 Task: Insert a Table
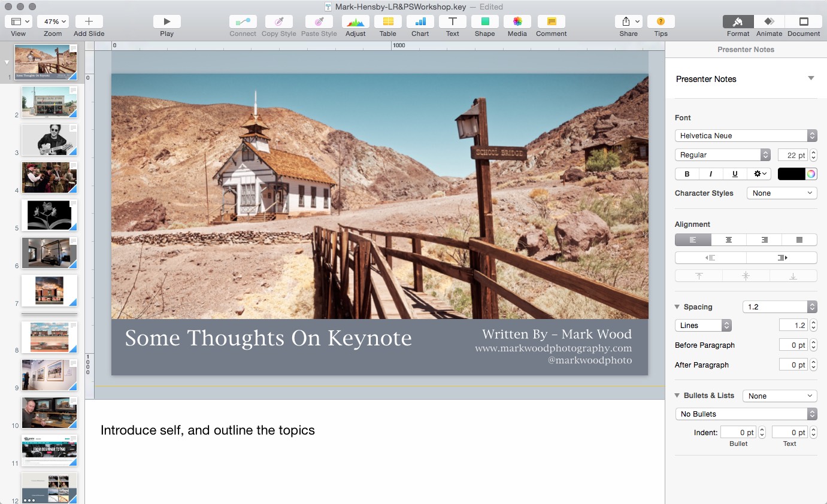[388, 22]
